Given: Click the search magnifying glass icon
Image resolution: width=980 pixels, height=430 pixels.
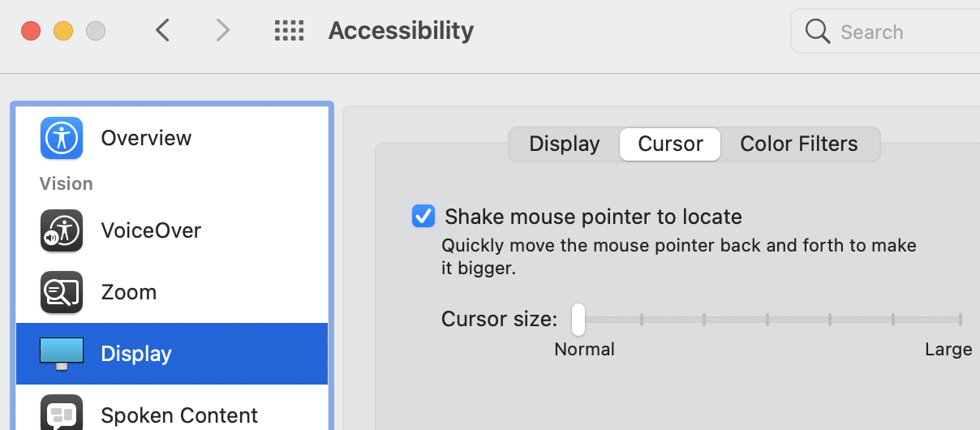Looking at the screenshot, I should point(817,32).
